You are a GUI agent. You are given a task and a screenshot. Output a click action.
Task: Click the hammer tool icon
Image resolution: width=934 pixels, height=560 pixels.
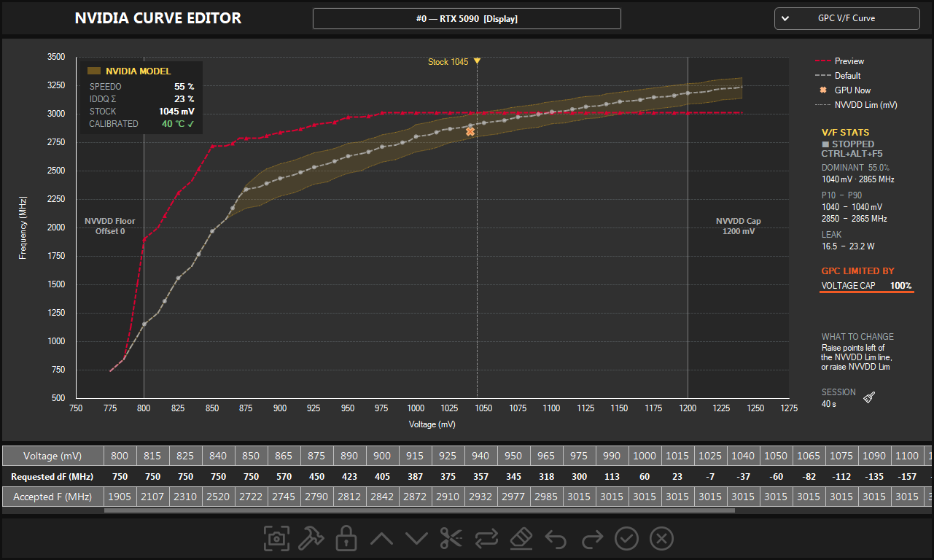(x=311, y=539)
